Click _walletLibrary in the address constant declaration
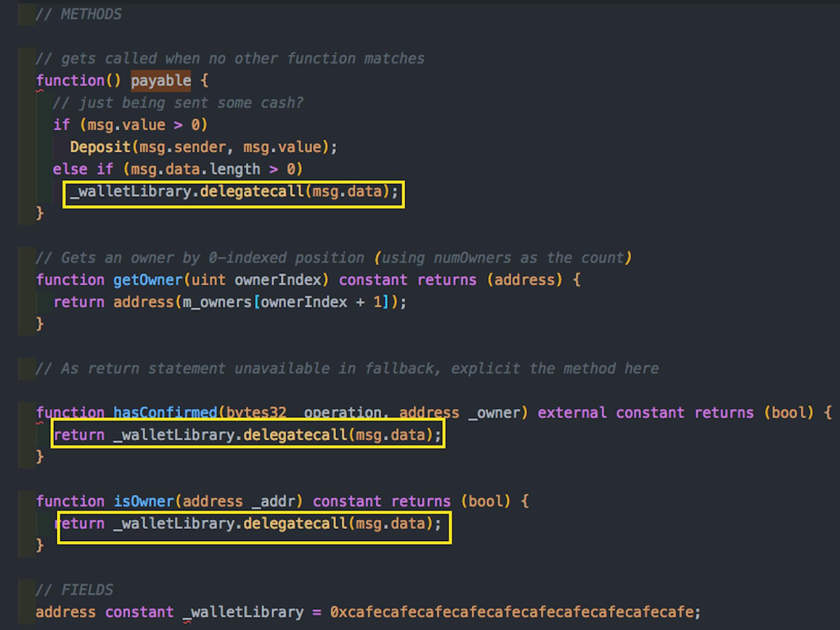The image size is (840, 630). 243,612
